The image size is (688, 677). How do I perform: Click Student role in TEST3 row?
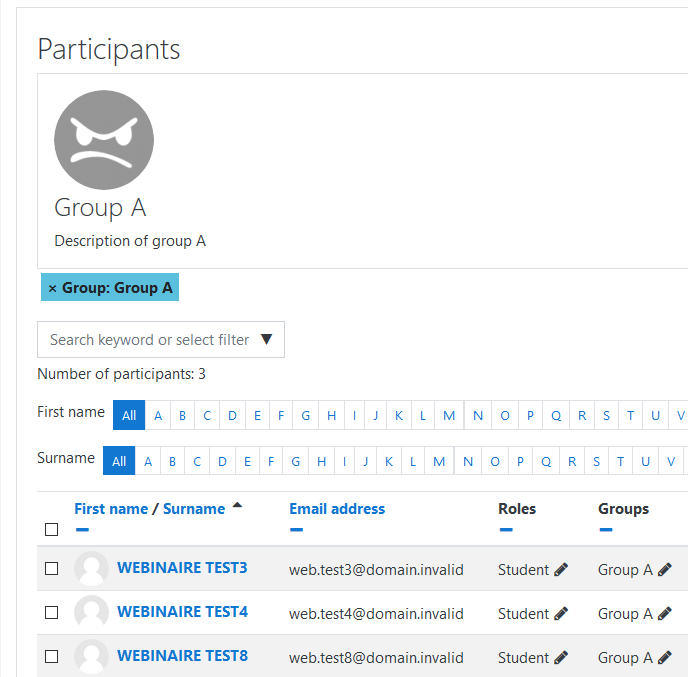[x=523, y=570]
